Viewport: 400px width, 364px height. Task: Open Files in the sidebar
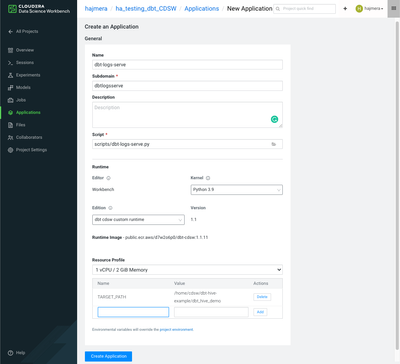click(20, 125)
